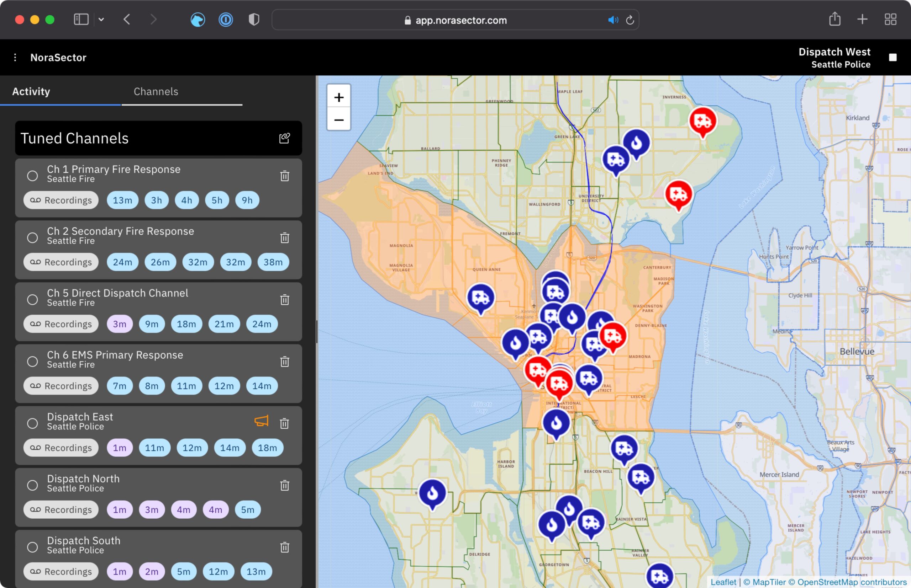Click the map zoom in plus button
The image size is (911, 588).
click(x=339, y=97)
